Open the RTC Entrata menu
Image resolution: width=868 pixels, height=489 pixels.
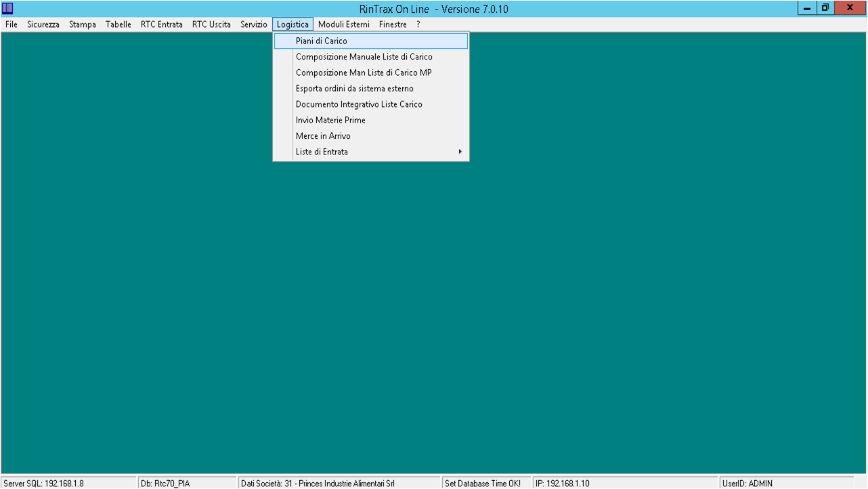(x=162, y=24)
